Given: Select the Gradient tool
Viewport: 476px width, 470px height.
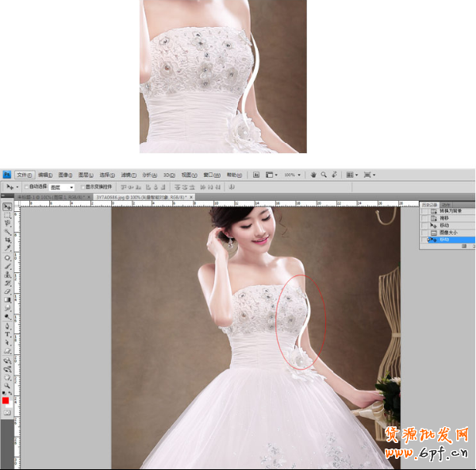Looking at the screenshot, I should click(7, 299).
